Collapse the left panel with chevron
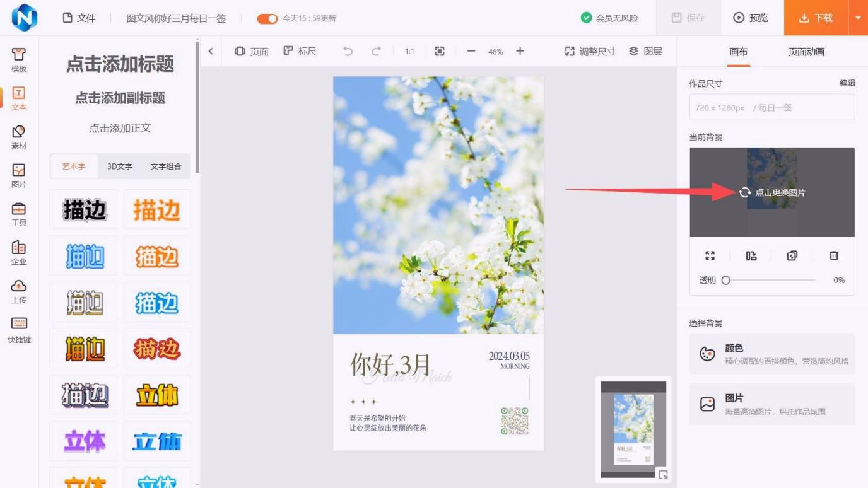The image size is (868, 488). point(211,52)
